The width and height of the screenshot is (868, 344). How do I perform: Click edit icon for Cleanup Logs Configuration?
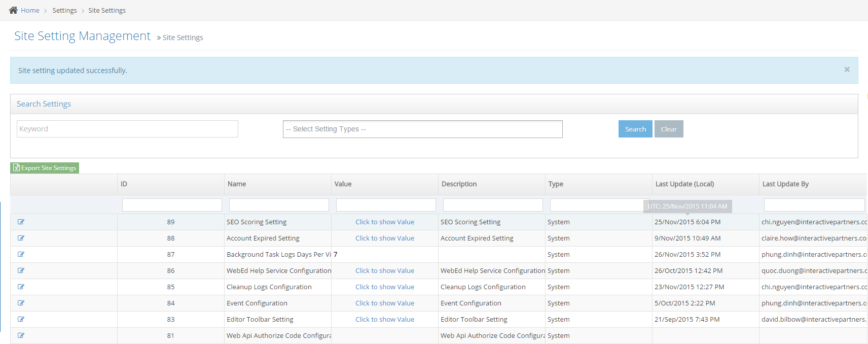pos(21,287)
